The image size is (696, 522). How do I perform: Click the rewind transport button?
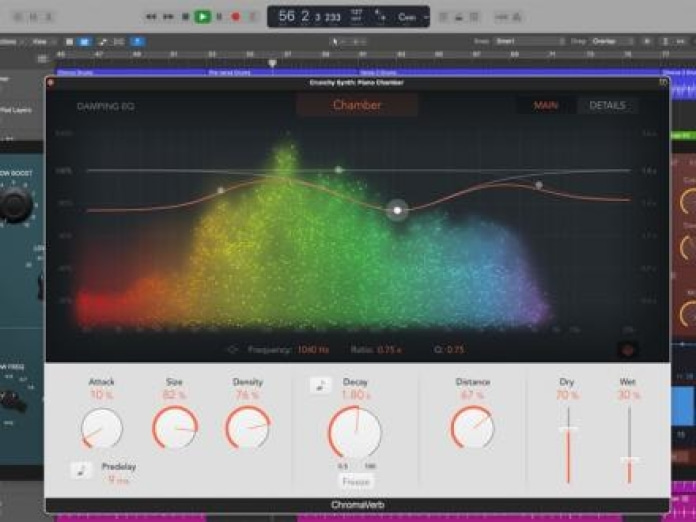coord(151,17)
